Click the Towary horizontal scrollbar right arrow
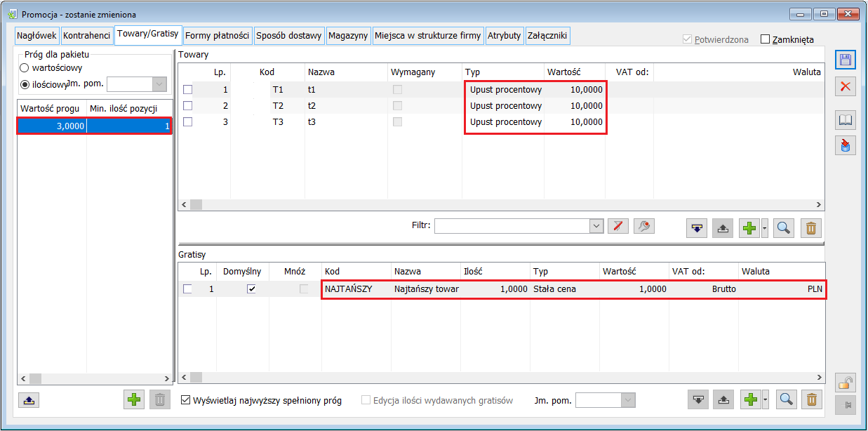Viewport: 868px width, 431px height. click(818, 204)
